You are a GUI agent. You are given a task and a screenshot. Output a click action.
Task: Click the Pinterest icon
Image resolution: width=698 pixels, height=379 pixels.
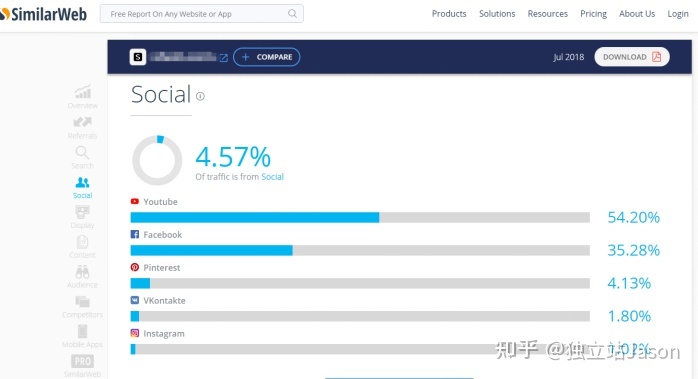134,267
